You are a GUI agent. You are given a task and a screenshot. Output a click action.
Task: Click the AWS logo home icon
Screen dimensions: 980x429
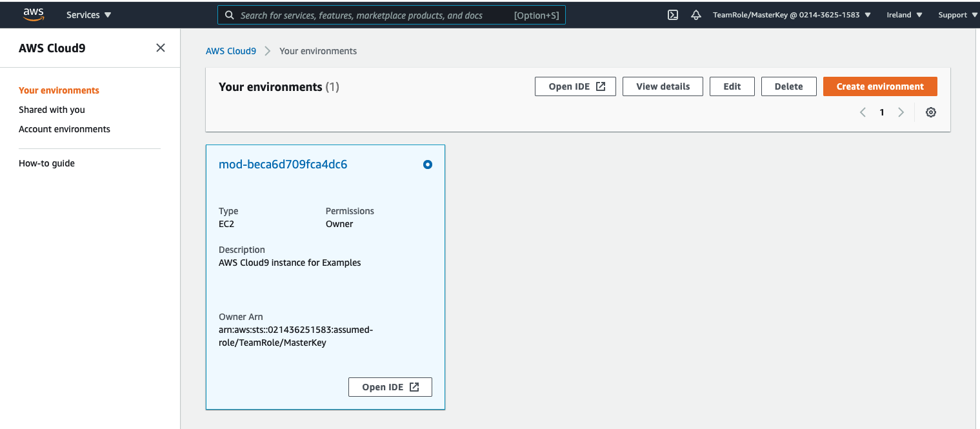coord(33,14)
